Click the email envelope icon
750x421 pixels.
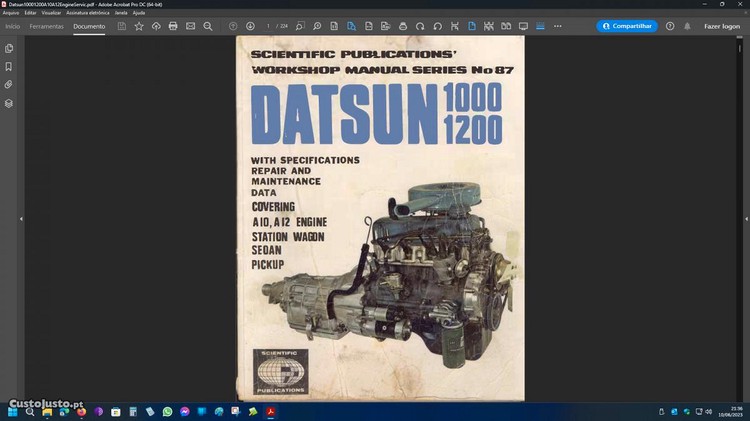coord(190,26)
